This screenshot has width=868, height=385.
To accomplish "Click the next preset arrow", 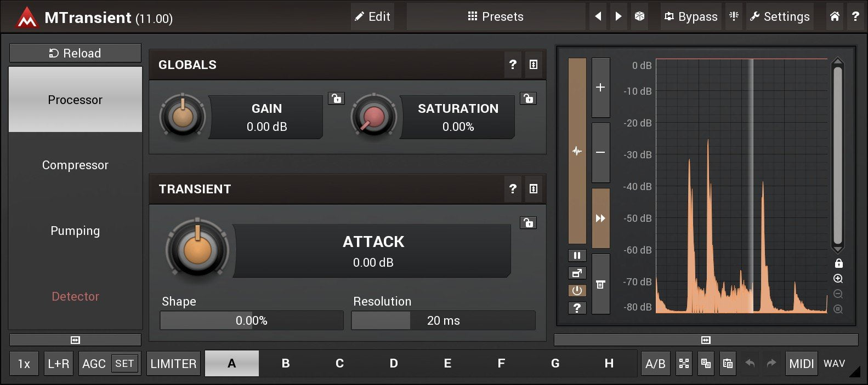I will (x=619, y=16).
